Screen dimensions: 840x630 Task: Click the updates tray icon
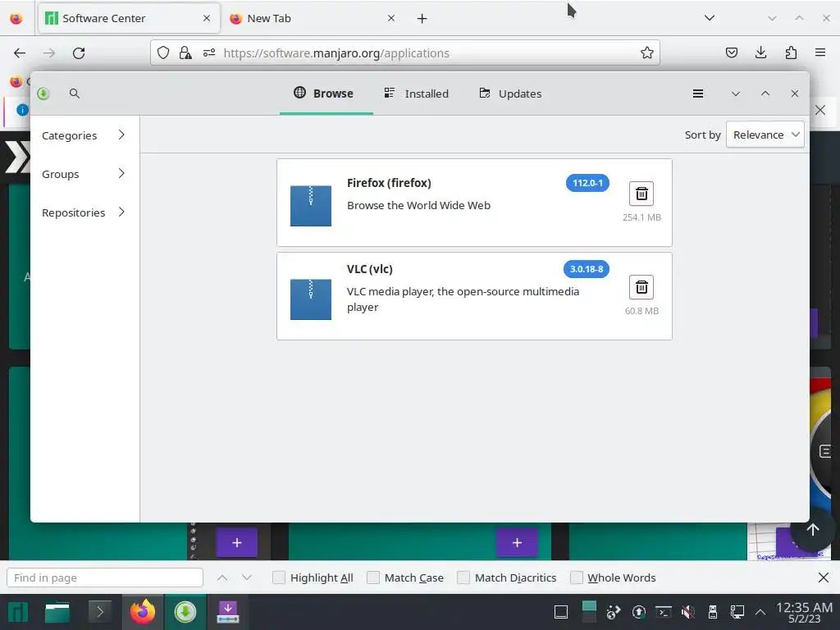[638, 612]
